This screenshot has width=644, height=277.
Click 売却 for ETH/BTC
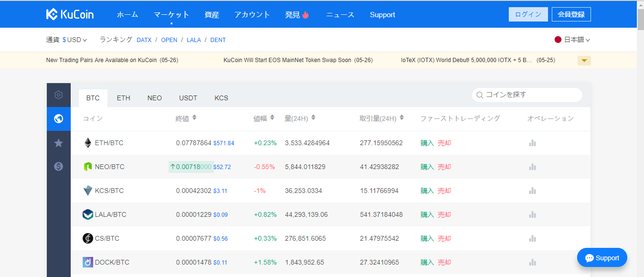click(x=444, y=143)
